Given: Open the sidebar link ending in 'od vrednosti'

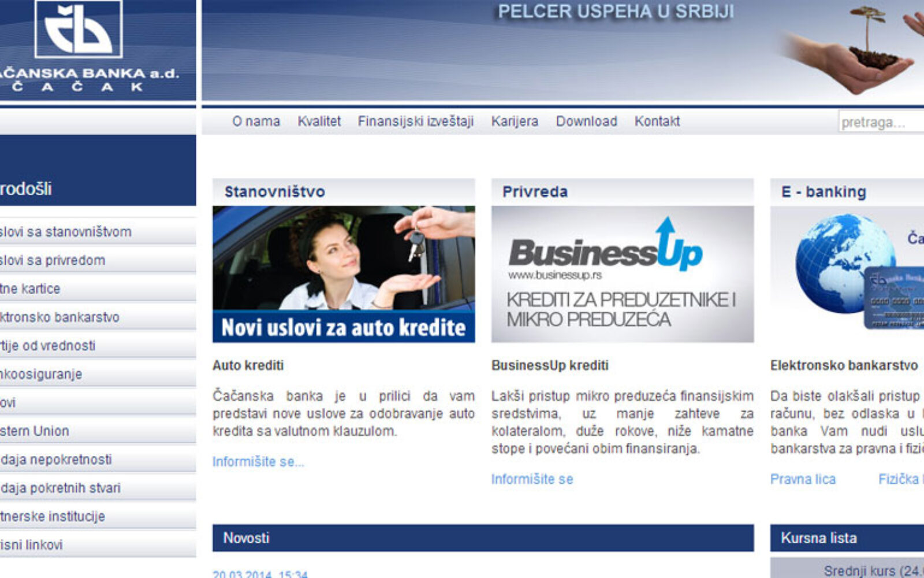Looking at the screenshot, I should click(x=48, y=346).
